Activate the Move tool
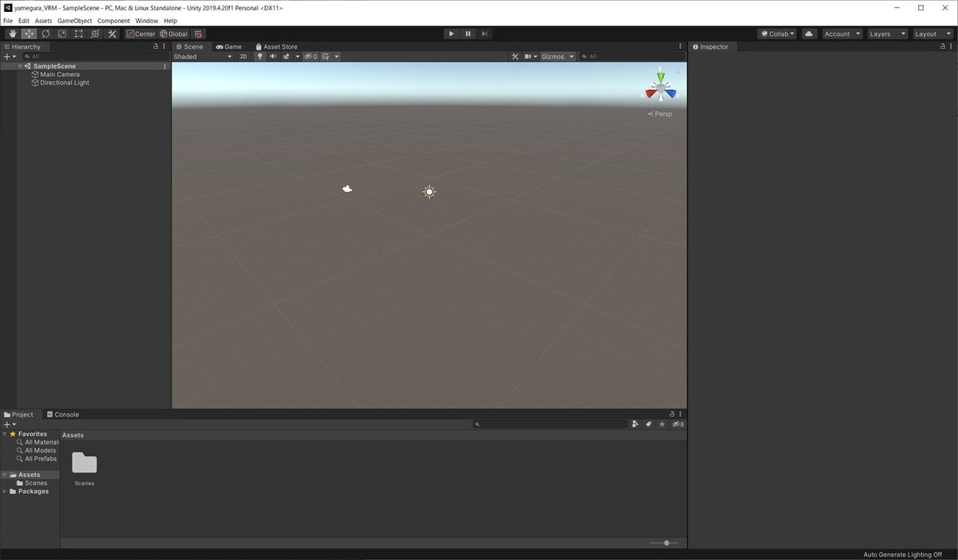958x560 pixels. pyautogui.click(x=29, y=34)
